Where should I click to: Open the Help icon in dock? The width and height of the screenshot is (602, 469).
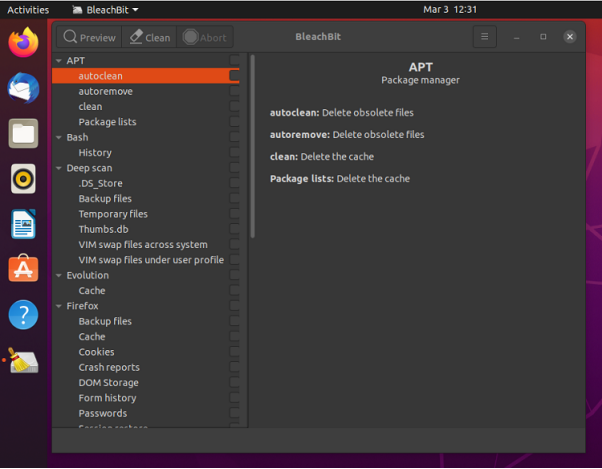pos(23,315)
